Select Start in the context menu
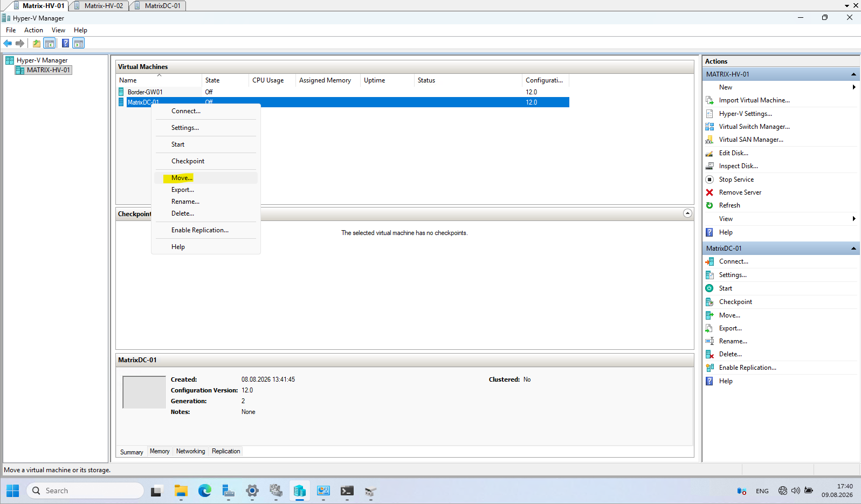 tap(206, 144)
